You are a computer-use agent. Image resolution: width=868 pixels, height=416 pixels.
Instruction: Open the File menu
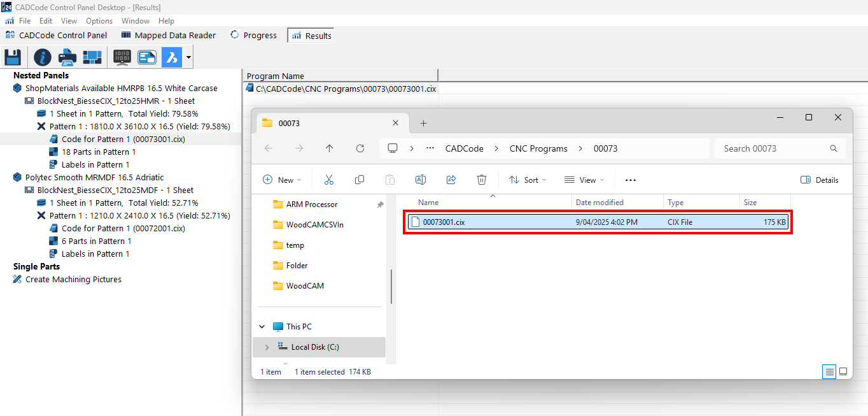(25, 21)
